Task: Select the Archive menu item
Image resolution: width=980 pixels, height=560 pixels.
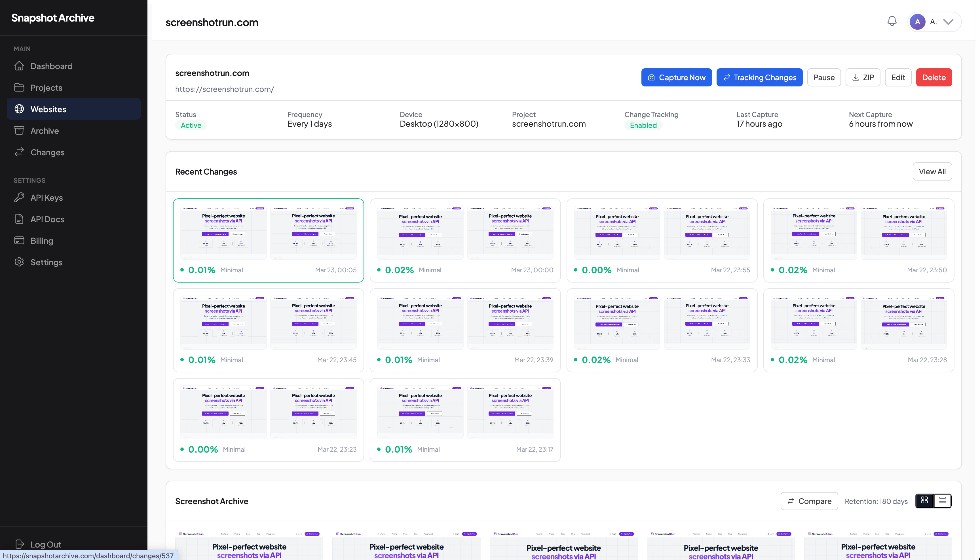Action: 73,131
